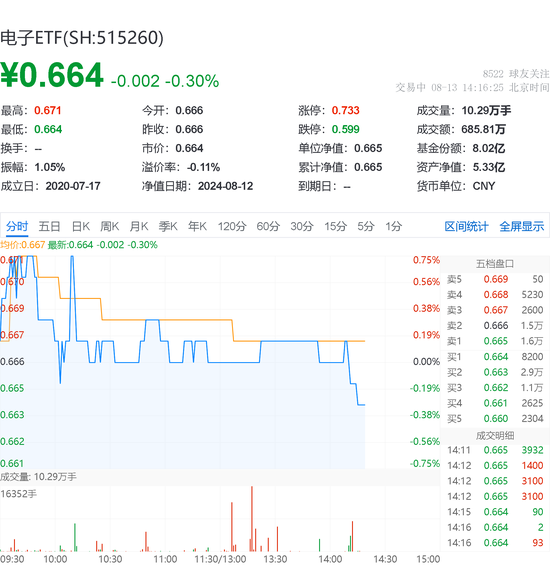Click the 14:00 time axis label

(330, 559)
